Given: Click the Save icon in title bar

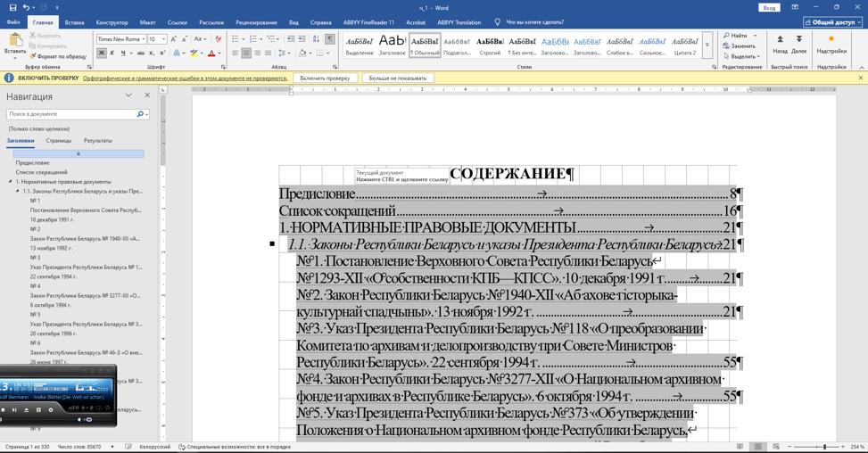Looking at the screenshot, I should (12, 8).
